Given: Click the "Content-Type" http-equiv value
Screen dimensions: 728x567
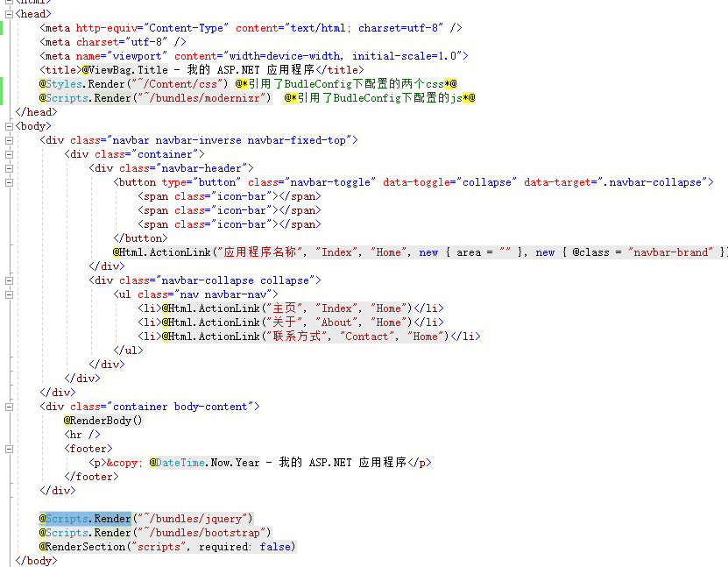Looking at the screenshot, I should point(187,28).
